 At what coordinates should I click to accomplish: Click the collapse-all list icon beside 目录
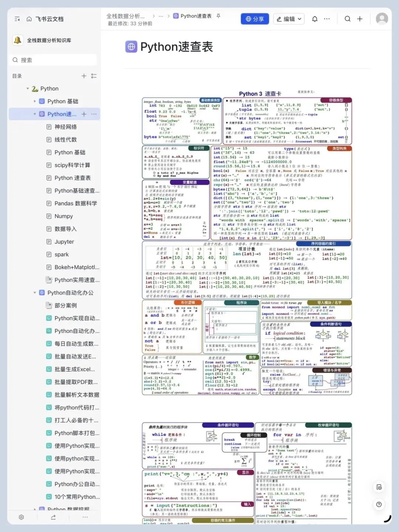coord(94,76)
